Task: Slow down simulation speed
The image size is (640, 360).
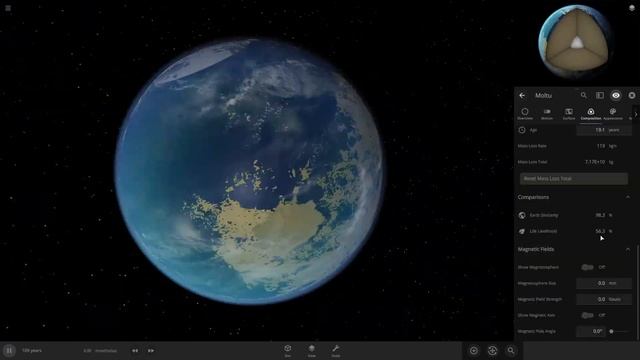Action: 135,351
